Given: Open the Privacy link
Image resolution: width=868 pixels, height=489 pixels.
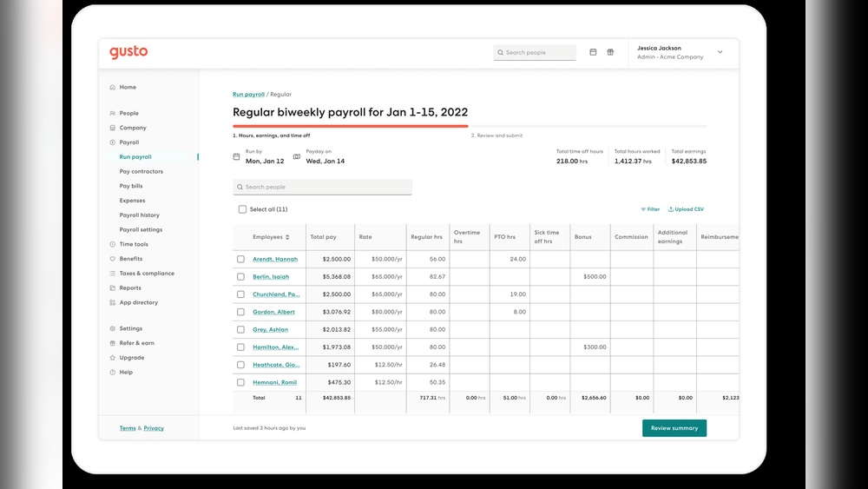Looking at the screenshot, I should (154, 428).
